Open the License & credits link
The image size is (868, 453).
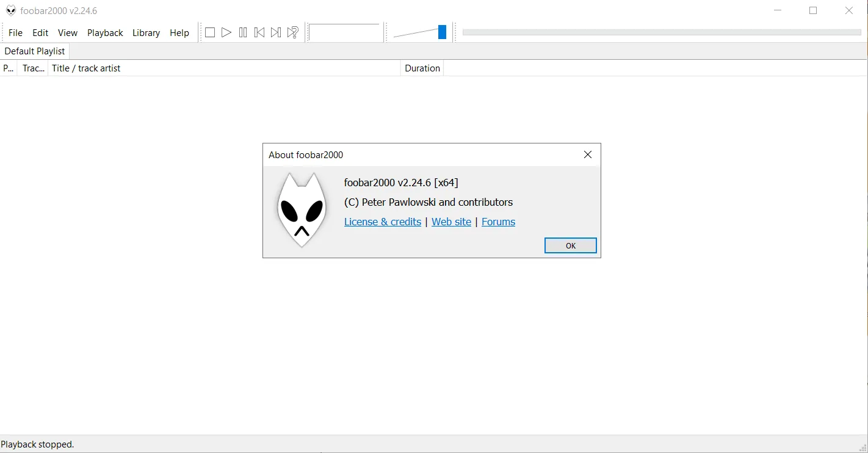383,222
